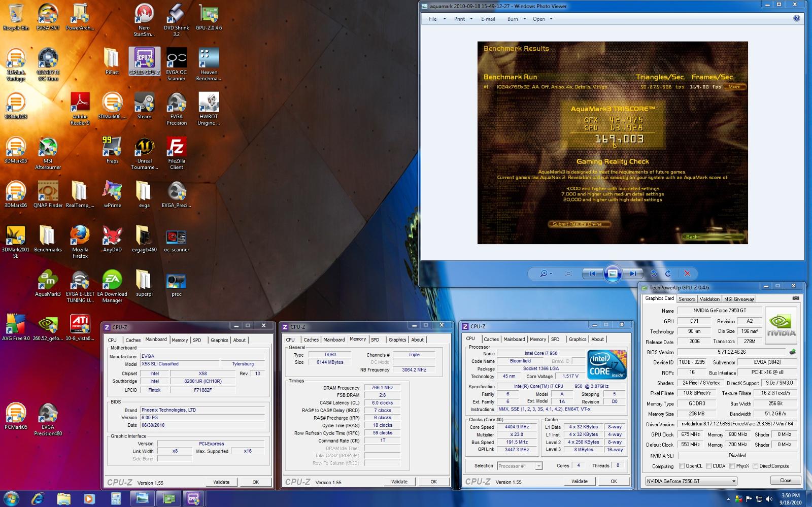This screenshot has width=812, height=507.
Task: Switch to Sensors tab in GPU-Z
Action: (687, 299)
